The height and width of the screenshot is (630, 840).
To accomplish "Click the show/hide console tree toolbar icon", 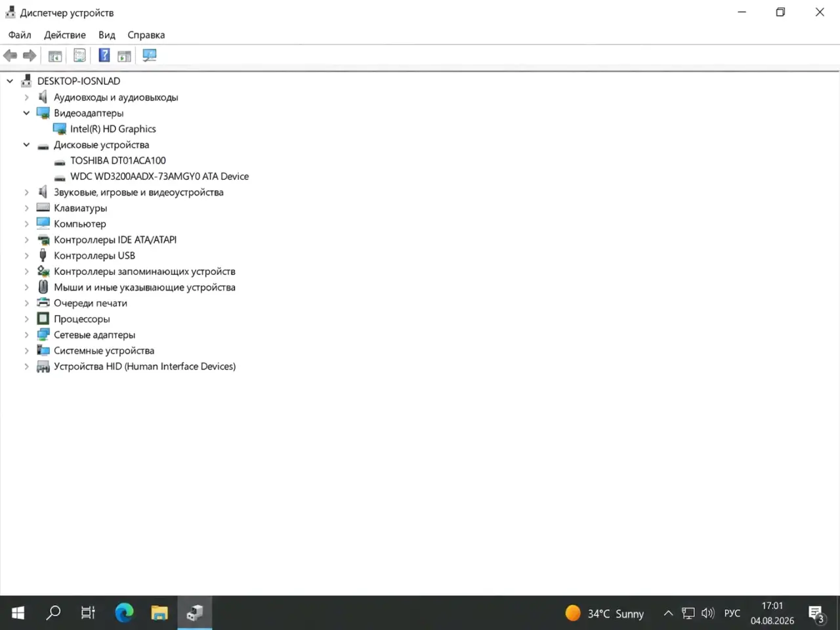I will click(x=55, y=56).
